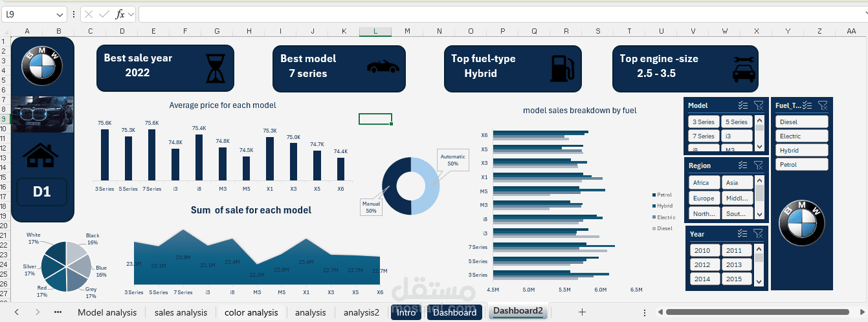The image size is (868, 322).
Task: Click the Enter checkmark icon in the formula bar
Action: pyautogui.click(x=104, y=14)
